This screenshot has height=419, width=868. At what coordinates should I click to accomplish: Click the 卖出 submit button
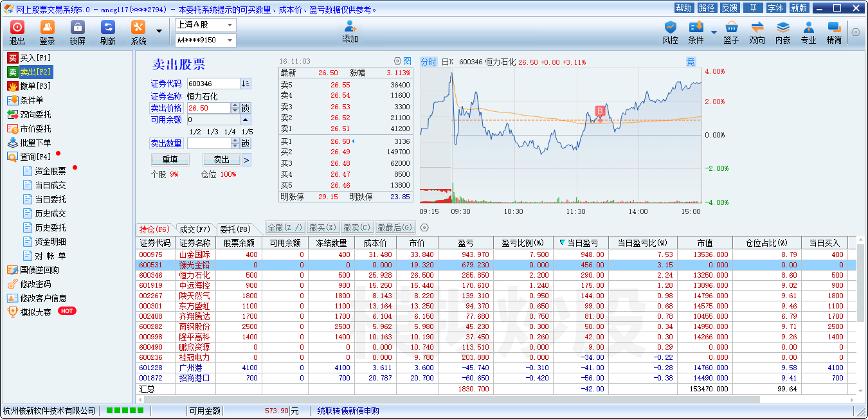222,159
